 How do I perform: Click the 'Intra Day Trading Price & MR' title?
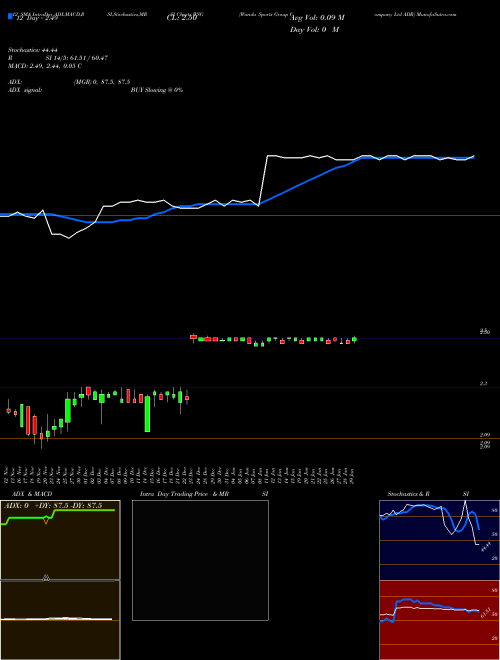point(184,494)
